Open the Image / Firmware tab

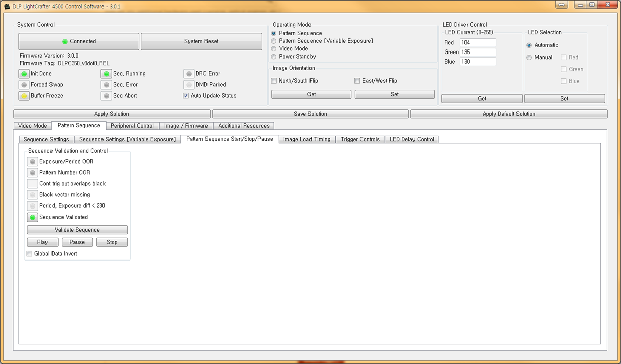pos(186,126)
